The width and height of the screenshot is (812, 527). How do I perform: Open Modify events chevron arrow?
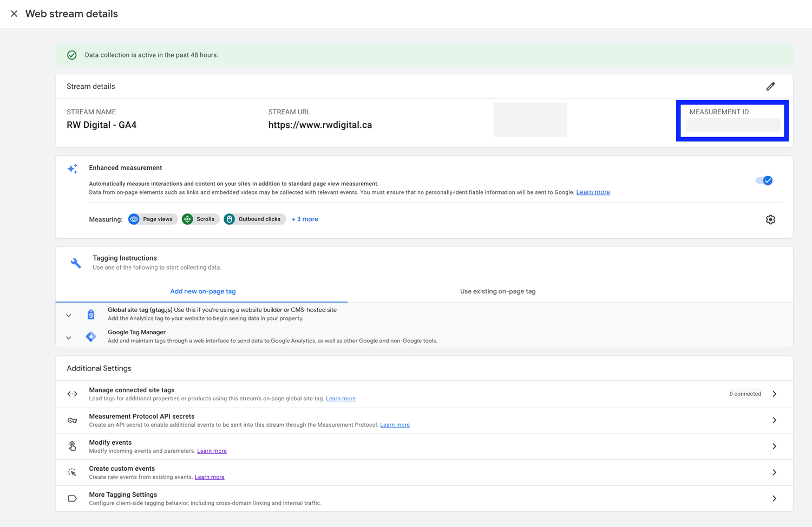coord(775,446)
